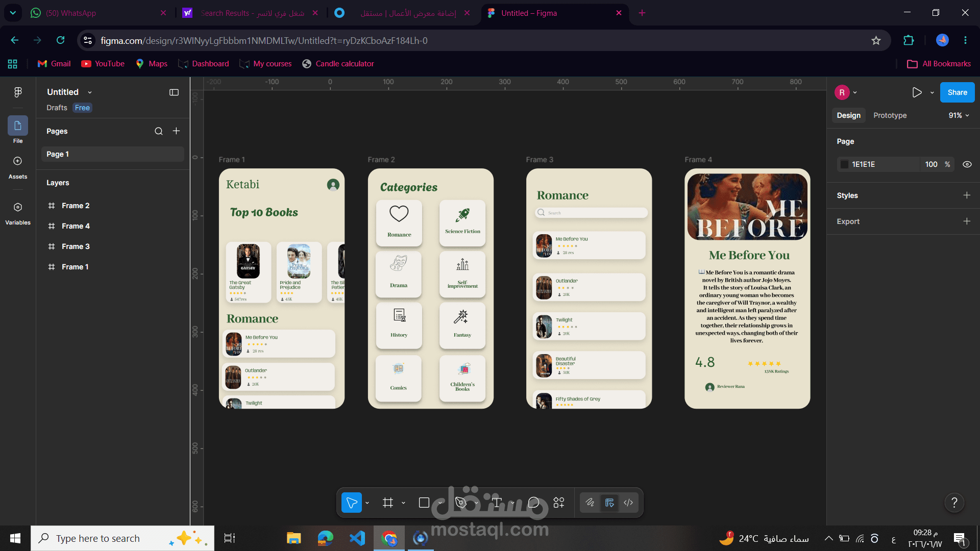Screen dimensions: 980x551
Task: Select the Me Before You cover image
Action: click(x=747, y=207)
